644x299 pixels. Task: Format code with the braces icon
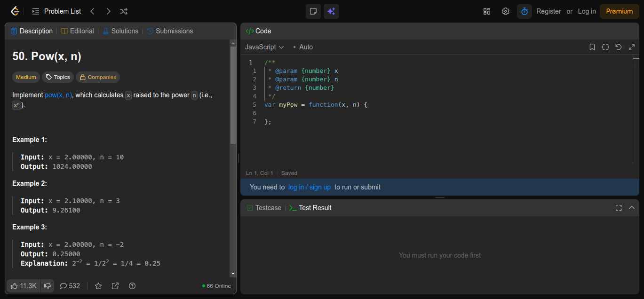(605, 47)
